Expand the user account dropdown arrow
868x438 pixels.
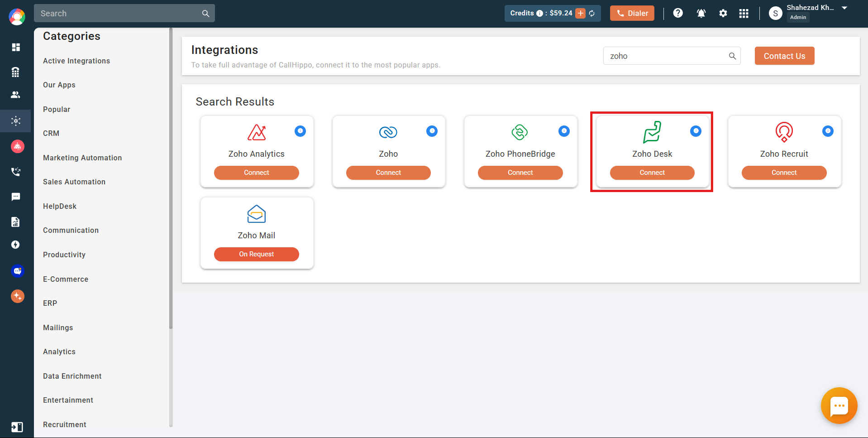844,8
